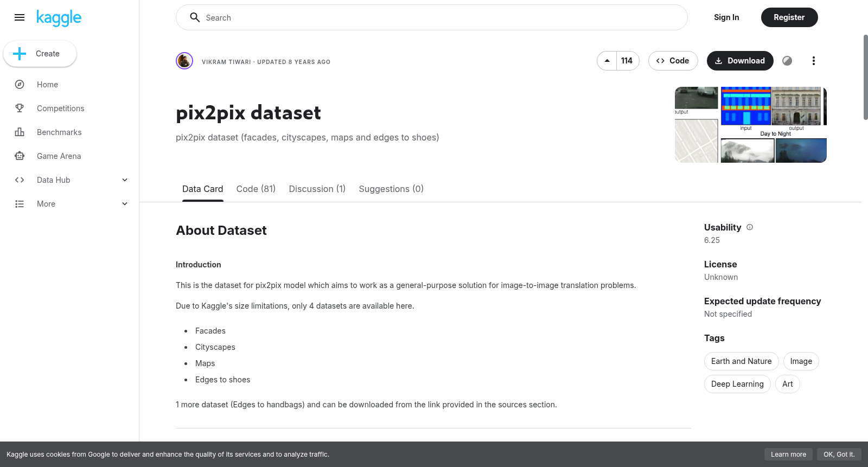Click the pix2pix dataset title
Image resolution: width=868 pixels, height=467 pixels.
248,113
